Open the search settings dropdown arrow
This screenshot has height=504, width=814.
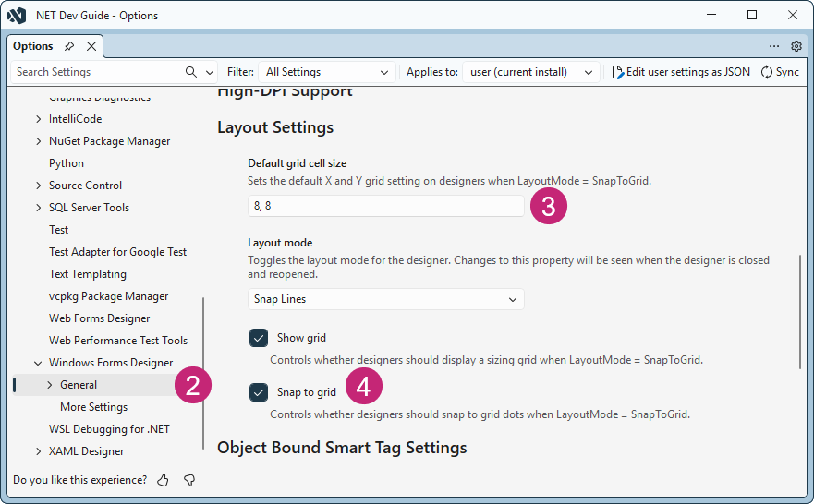point(210,72)
